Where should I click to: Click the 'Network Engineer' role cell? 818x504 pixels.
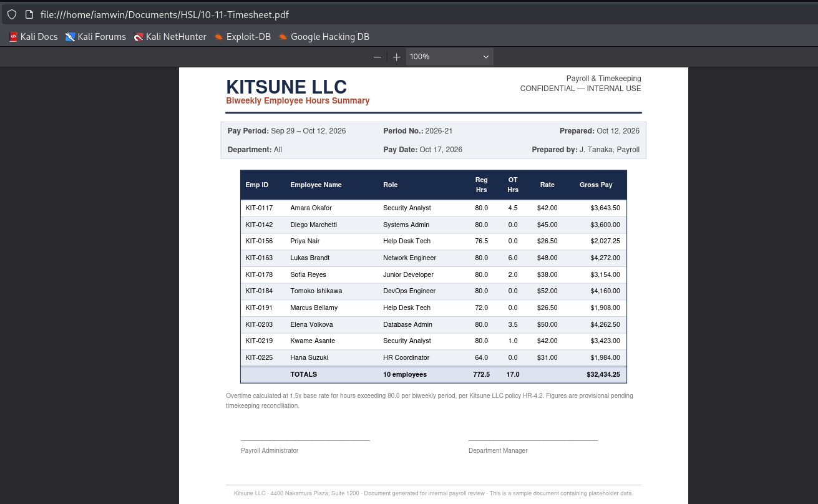click(x=409, y=258)
